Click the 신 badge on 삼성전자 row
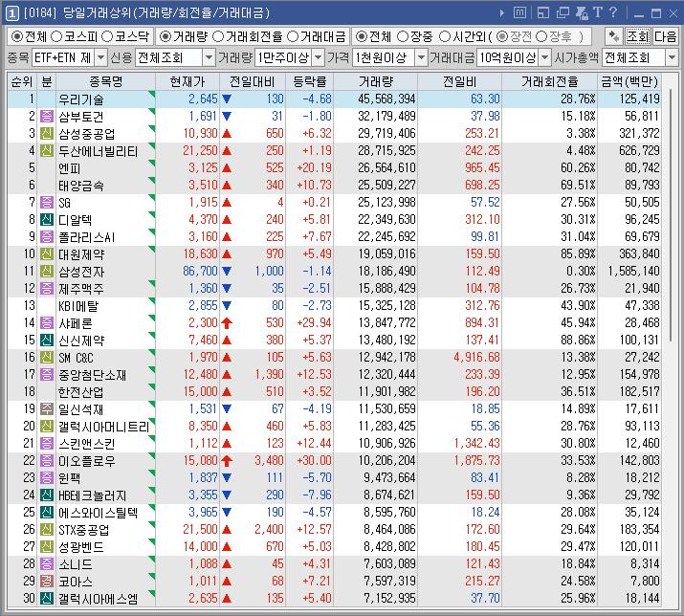 [47, 272]
